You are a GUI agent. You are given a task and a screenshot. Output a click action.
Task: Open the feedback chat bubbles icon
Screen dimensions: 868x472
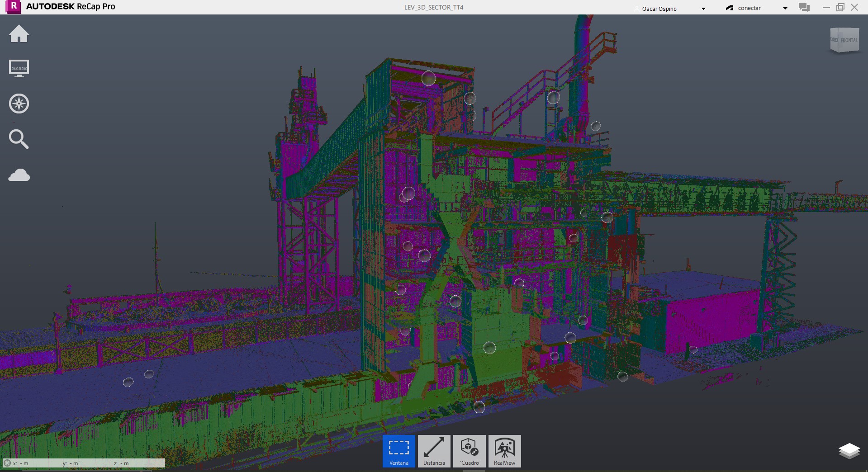(x=804, y=7)
